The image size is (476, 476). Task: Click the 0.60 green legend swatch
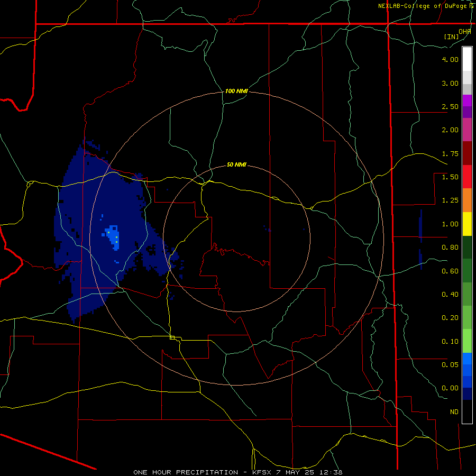(x=467, y=271)
